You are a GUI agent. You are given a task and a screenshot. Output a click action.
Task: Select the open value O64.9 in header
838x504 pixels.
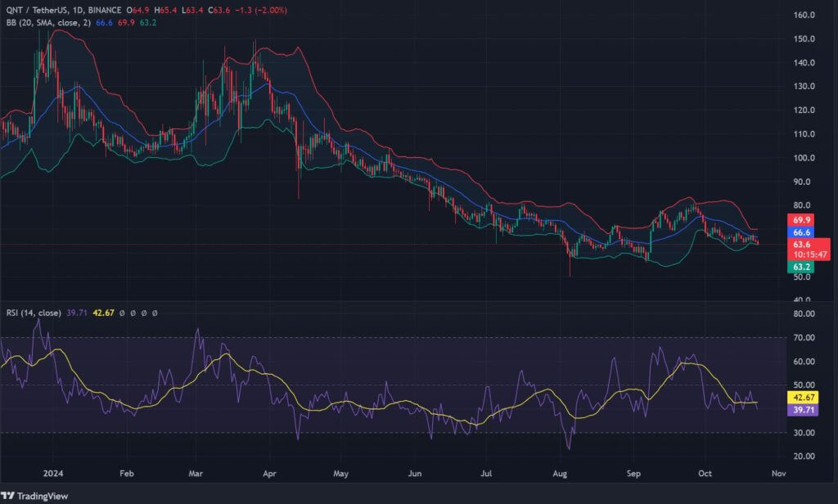[x=138, y=10]
